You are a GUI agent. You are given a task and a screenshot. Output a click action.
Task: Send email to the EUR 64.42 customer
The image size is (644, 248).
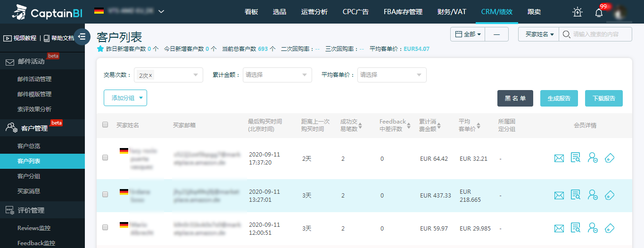pos(559,158)
